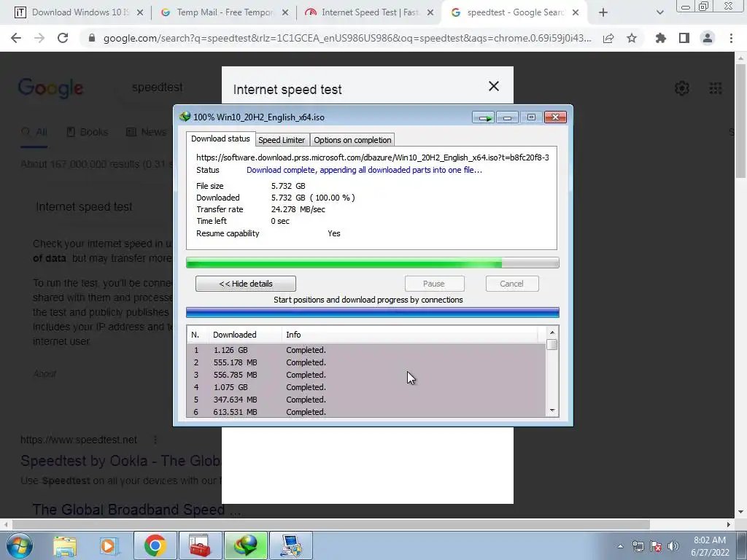Click the Chrome address bar URL
This screenshot has height=560, width=747.
click(347, 38)
